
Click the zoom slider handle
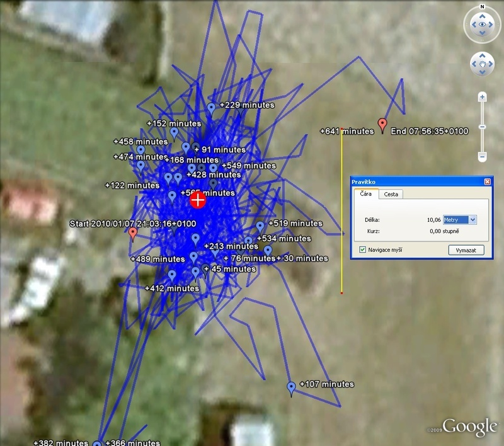[482, 126]
